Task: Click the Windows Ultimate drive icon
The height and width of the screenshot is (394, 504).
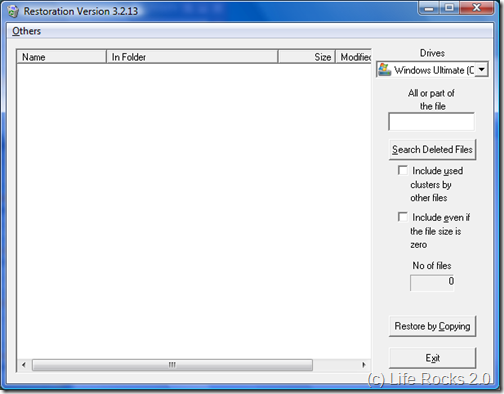Action: click(x=385, y=70)
